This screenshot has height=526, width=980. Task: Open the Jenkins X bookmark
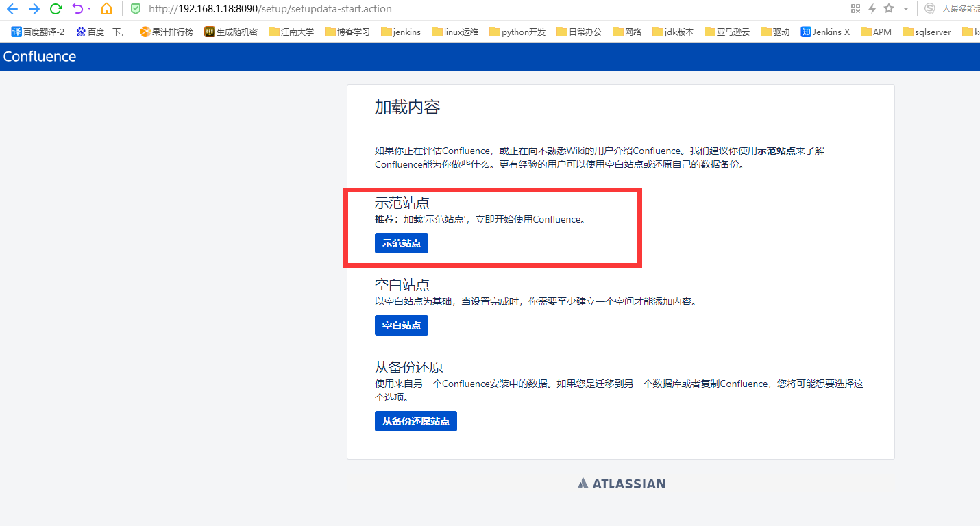tap(825, 32)
